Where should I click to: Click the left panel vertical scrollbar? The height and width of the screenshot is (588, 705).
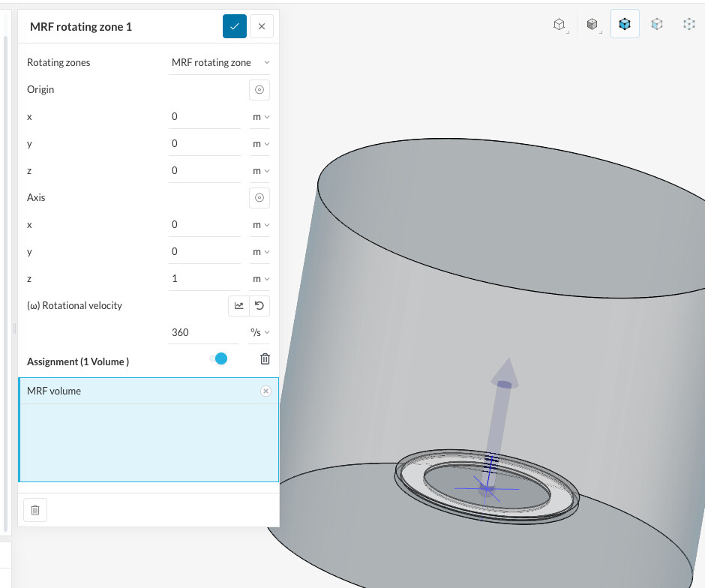tap(5, 283)
